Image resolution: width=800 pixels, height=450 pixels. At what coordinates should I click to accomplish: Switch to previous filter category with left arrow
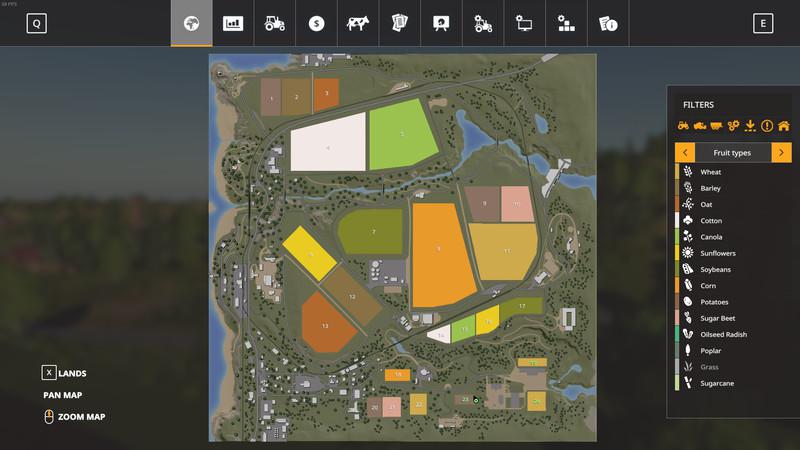(685, 153)
